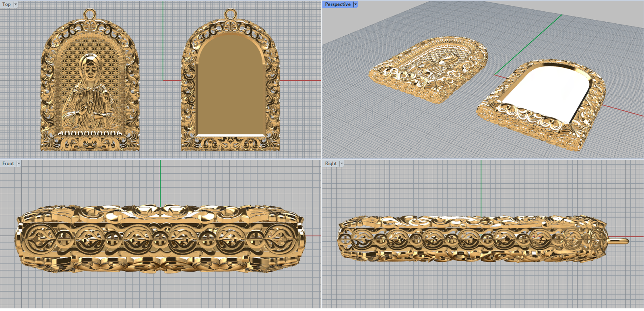The width and height of the screenshot is (644, 311).
Task: Activate the Perspective viewport title label
Action: 337,4
